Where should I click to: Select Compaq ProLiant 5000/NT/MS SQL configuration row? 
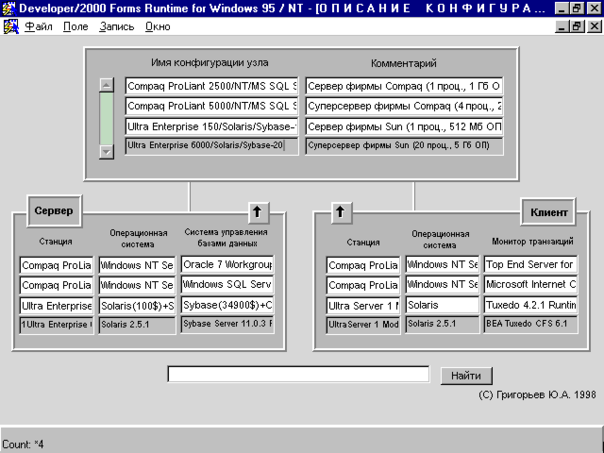pyautogui.click(x=211, y=106)
